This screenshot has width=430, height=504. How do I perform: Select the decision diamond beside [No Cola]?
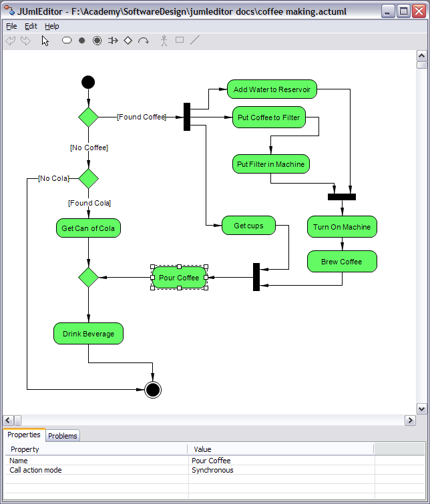[x=88, y=179]
